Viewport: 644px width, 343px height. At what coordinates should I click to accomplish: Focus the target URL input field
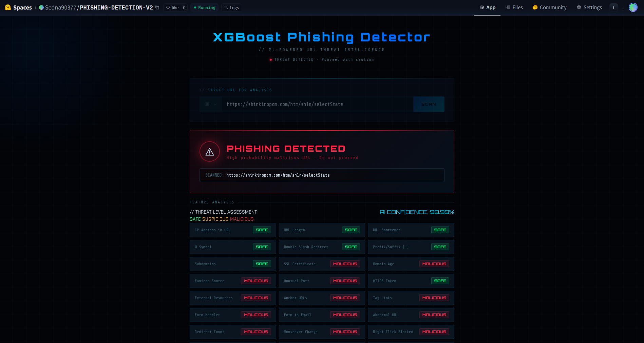[317, 104]
